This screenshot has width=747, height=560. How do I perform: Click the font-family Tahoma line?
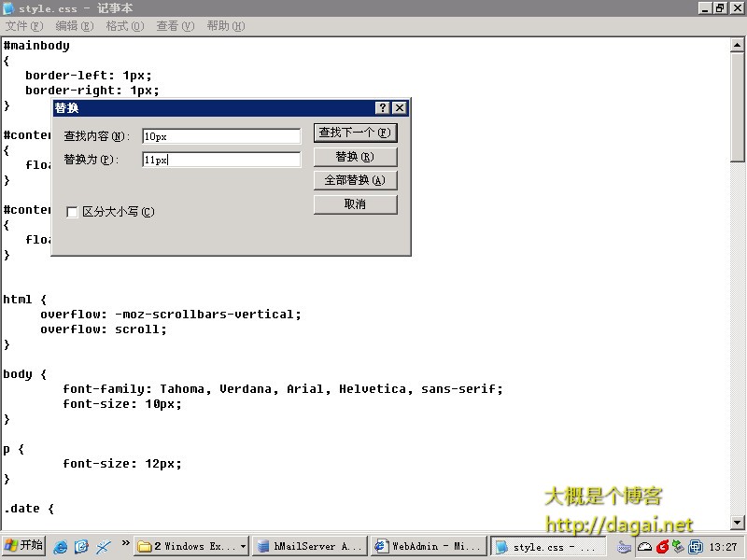[x=283, y=389]
